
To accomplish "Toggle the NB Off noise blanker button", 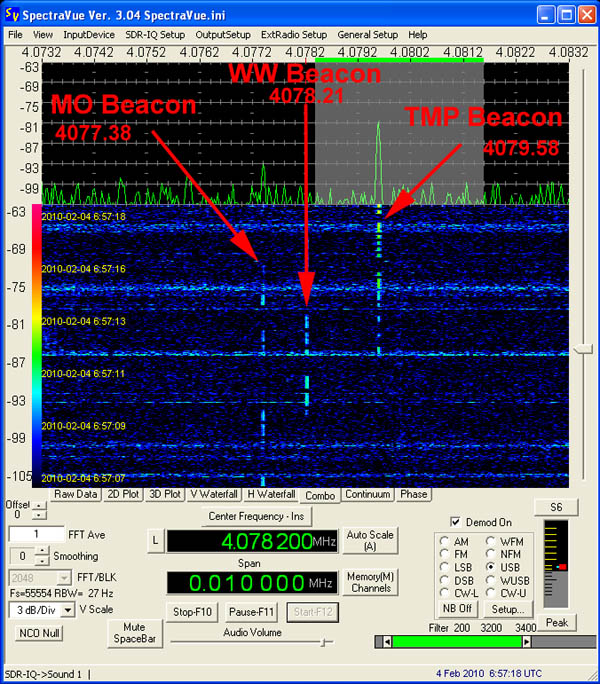I will pyautogui.click(x=457, y=609).
